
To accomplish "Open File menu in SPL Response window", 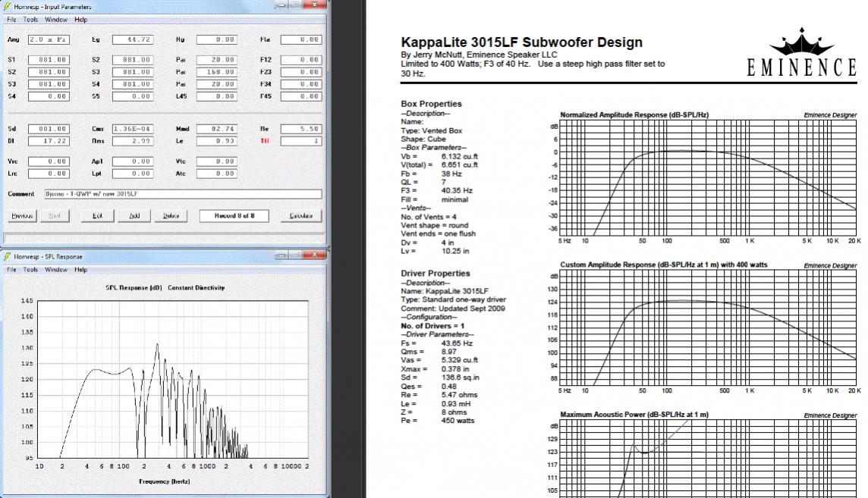I will [x=11, y=270].
